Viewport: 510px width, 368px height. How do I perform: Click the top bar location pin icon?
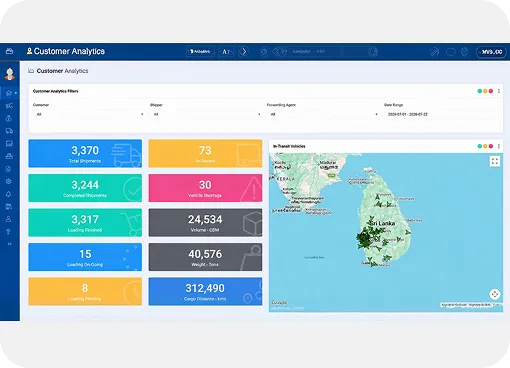tap(464, 52)
